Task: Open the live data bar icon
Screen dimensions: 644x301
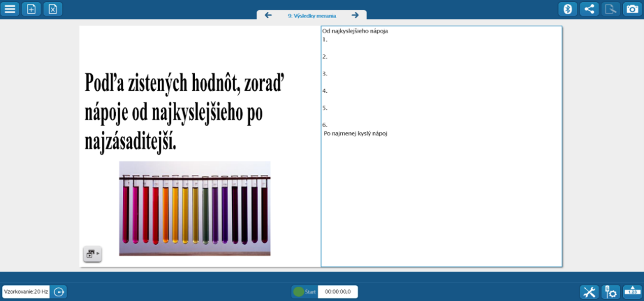Action: tap(632, 292)
